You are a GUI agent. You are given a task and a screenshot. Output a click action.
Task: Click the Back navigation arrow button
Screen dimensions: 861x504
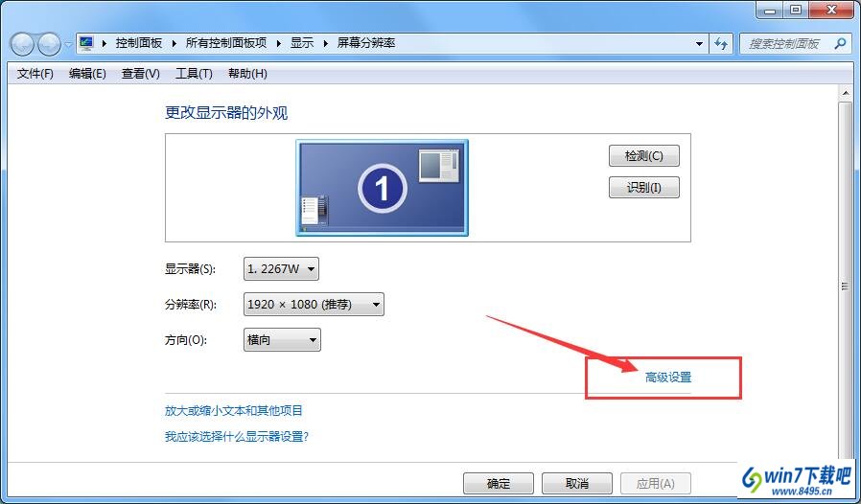(x=22, y=44)
